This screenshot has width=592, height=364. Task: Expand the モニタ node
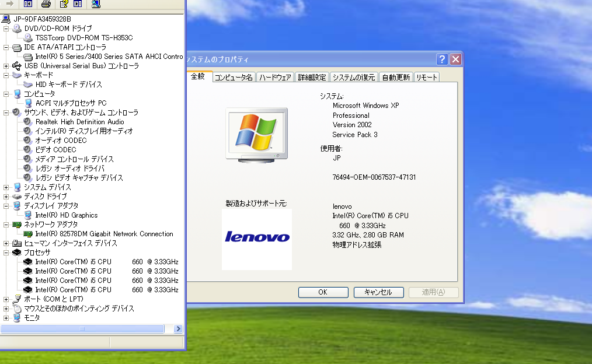click(6, 318)
